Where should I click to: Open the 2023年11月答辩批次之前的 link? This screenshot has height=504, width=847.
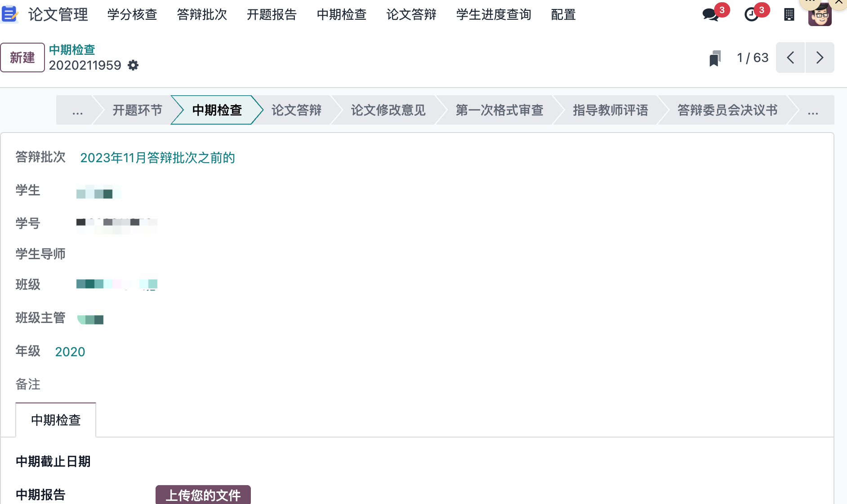(157, 158)
